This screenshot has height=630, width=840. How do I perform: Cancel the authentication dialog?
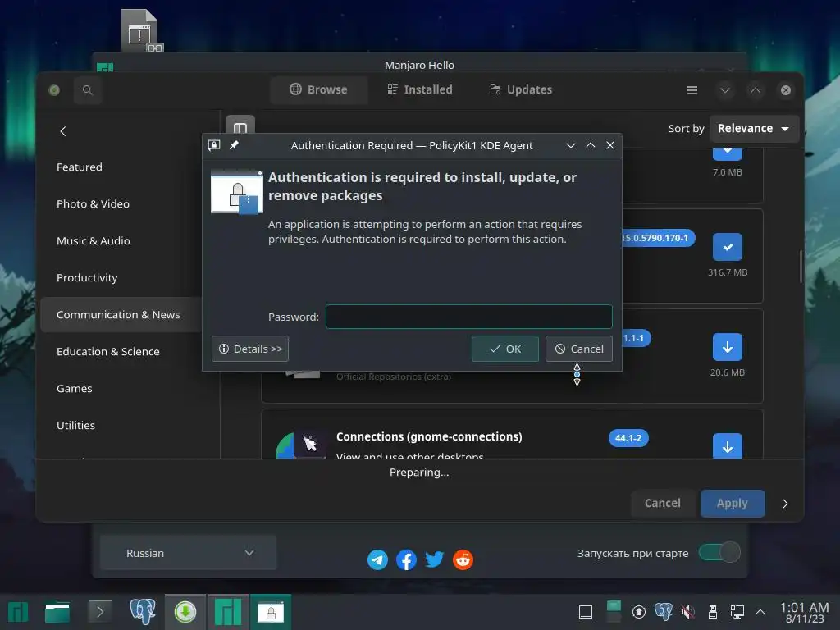click(x=578, y=349)
